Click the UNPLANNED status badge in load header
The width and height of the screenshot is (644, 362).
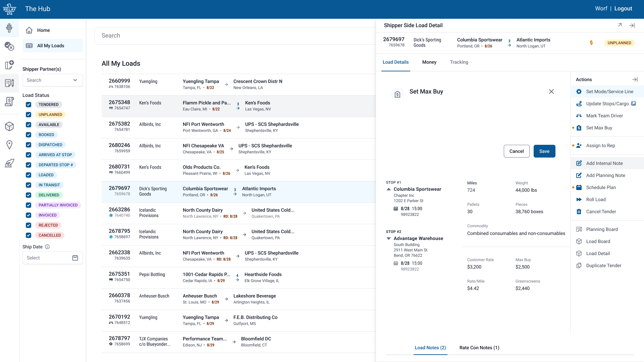619,43
